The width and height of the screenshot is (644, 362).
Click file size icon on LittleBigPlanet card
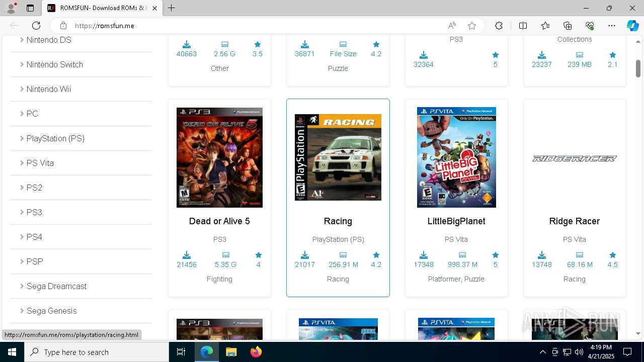click(462, 255)
